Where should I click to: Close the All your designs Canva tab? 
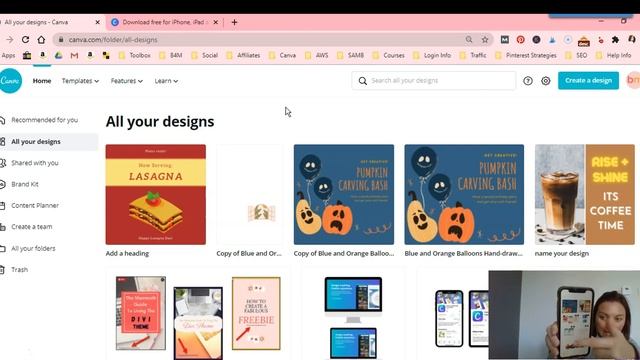pos(98,22)
